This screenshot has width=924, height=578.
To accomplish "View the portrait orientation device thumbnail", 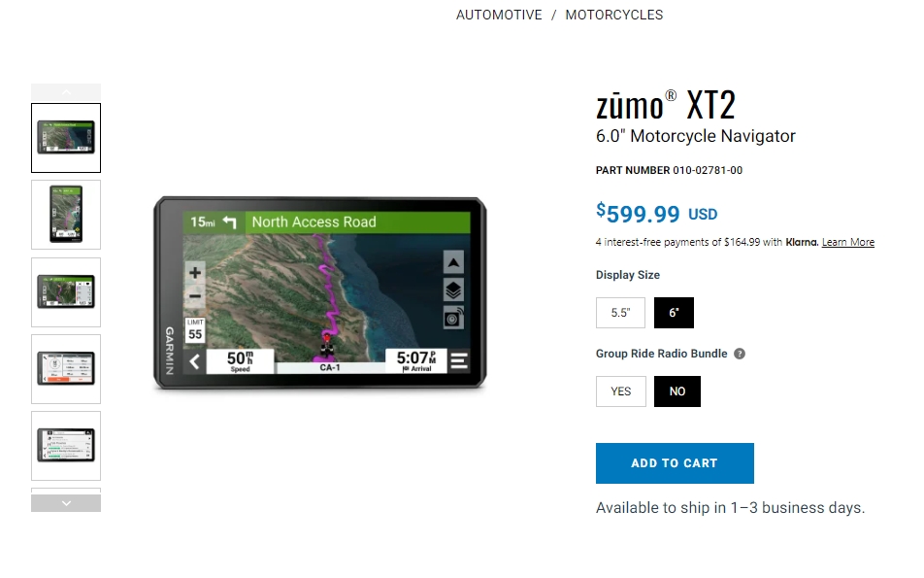I will coord(66,215).
